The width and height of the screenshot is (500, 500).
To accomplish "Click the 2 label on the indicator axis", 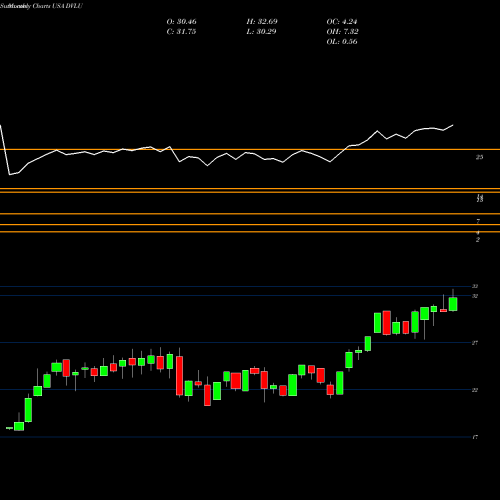I will click(x=478, y=240).
